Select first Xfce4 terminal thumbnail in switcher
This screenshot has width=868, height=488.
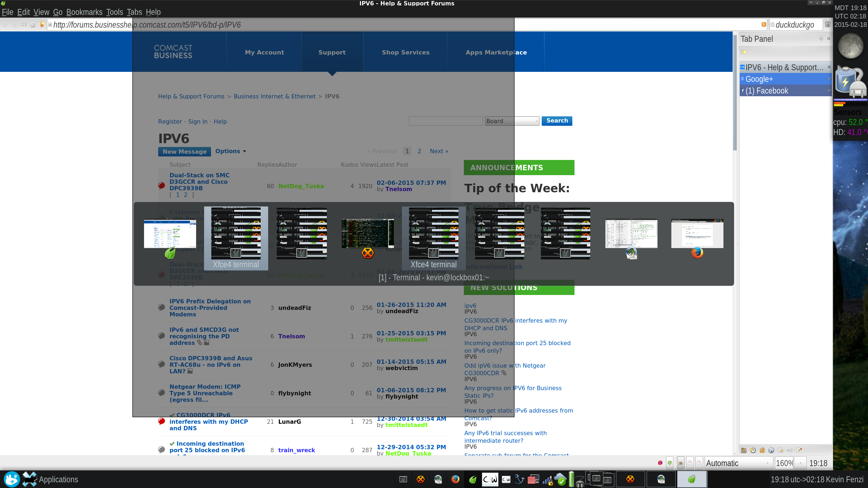point(236,238)
